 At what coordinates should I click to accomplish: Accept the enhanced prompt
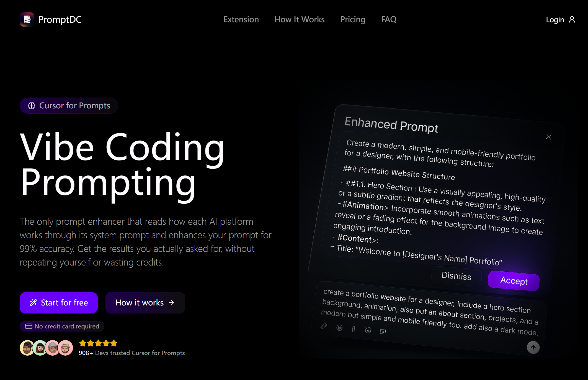coord(514,281)
